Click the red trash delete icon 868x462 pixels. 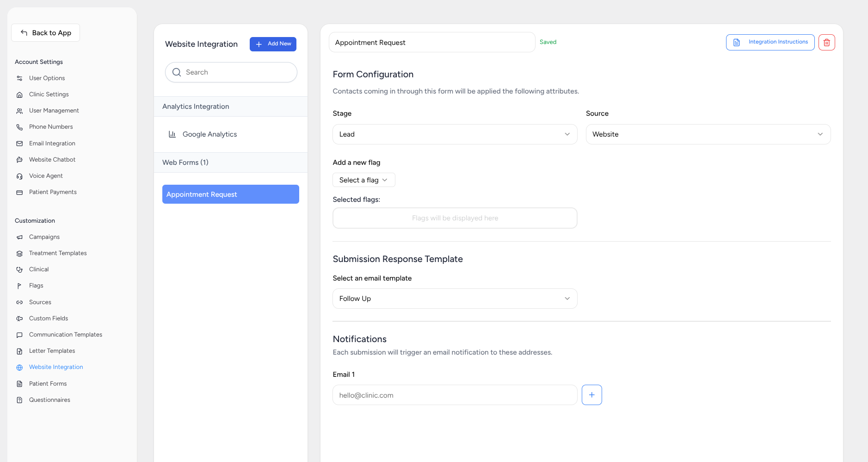[826, 43]
